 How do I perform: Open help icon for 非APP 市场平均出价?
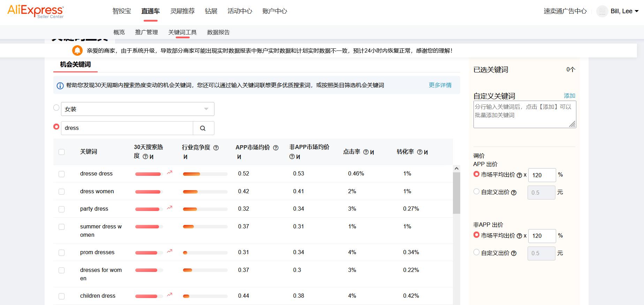pyautogui.click(x=519, y=236)
